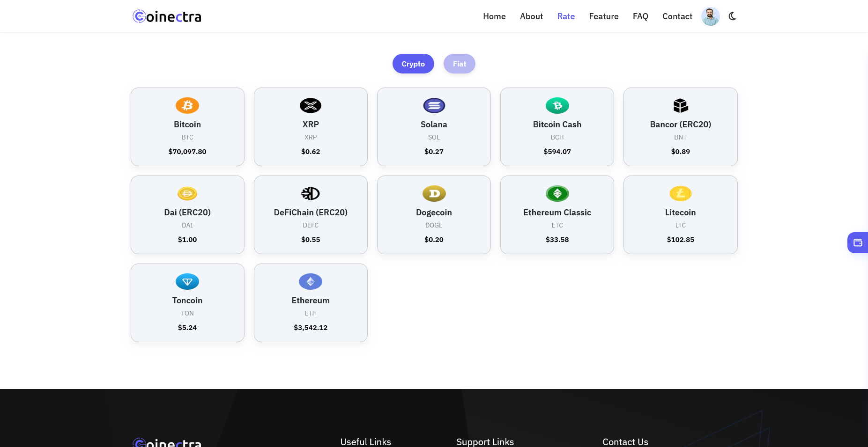Click the Toncoin card name

coord(187,300)
